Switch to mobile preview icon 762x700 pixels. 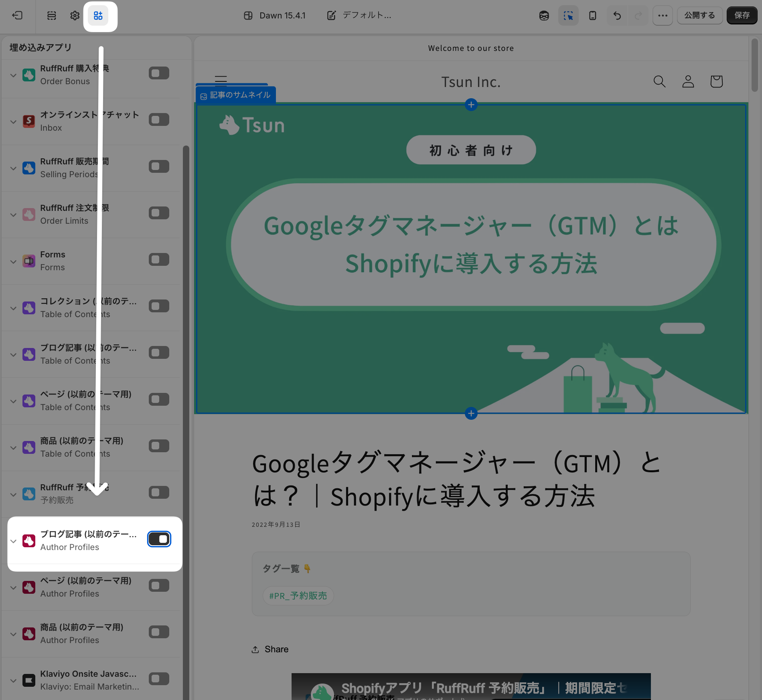click(592, 16)
